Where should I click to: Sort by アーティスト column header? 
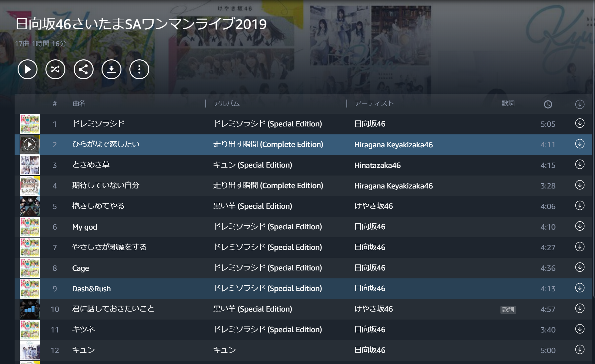374,104
